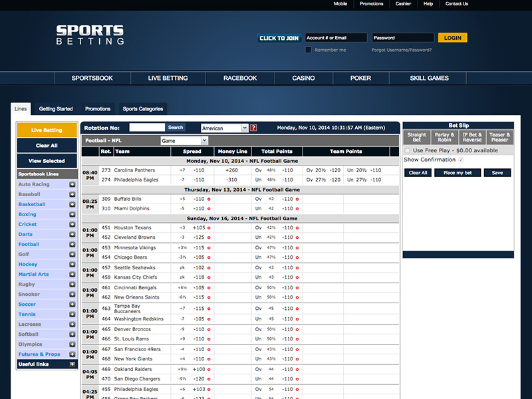Click the Sports Betting logo

tap(90, 35)
